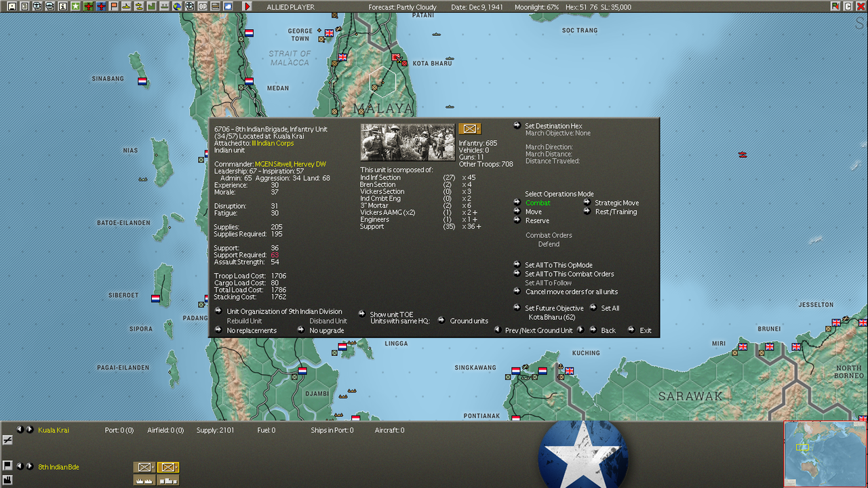Click the infantry unit symbol beside unit photo

(x=470, y=129)
